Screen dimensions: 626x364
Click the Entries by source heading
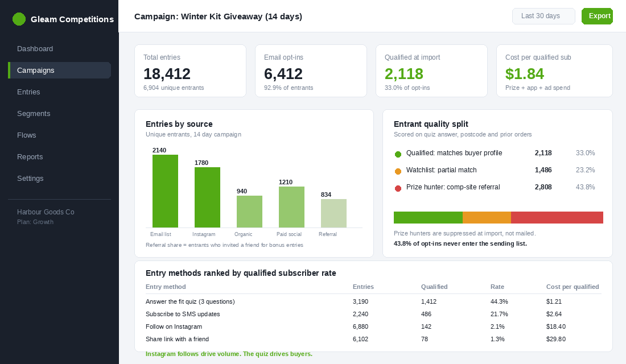click(x=179, y=124)
